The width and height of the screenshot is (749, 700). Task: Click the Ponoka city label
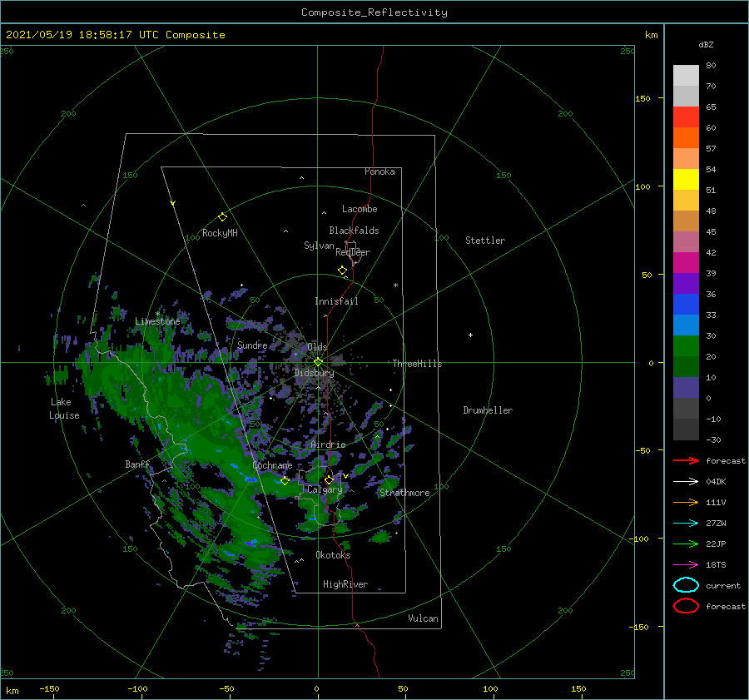pos(379,171)
